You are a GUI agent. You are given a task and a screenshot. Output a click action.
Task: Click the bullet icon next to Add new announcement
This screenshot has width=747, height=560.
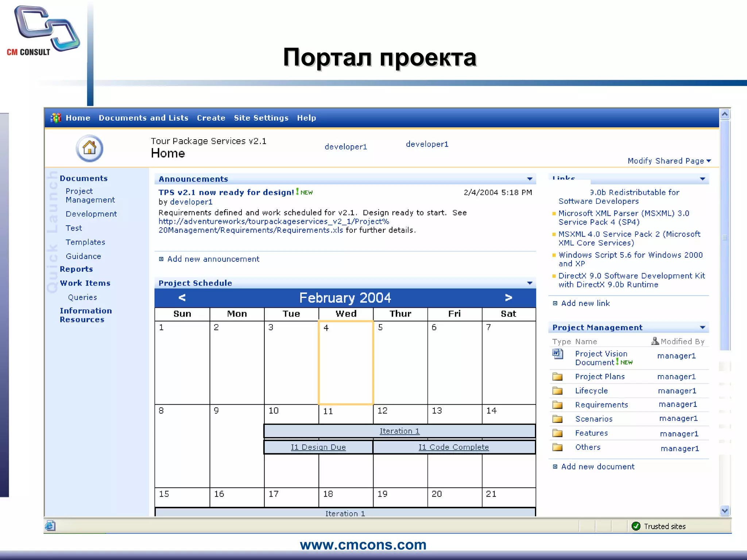coord(161,259)
